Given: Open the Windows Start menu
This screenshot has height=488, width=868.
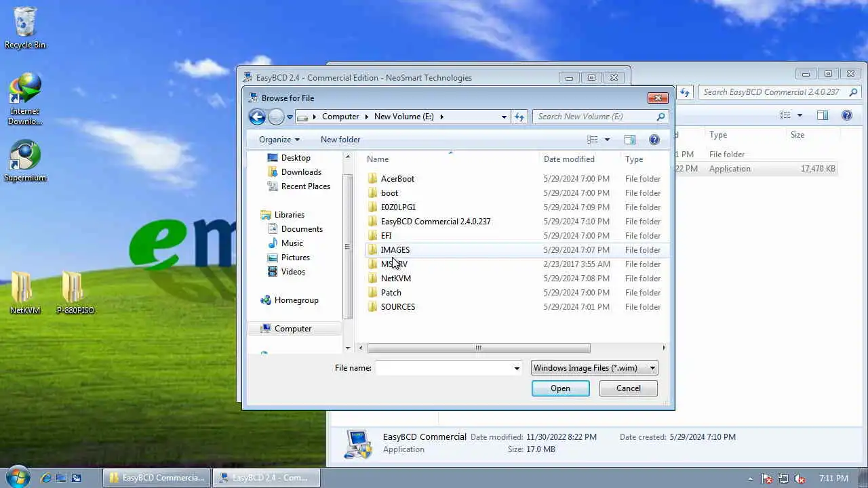Looking at the screenshot, I should [18, 477].
